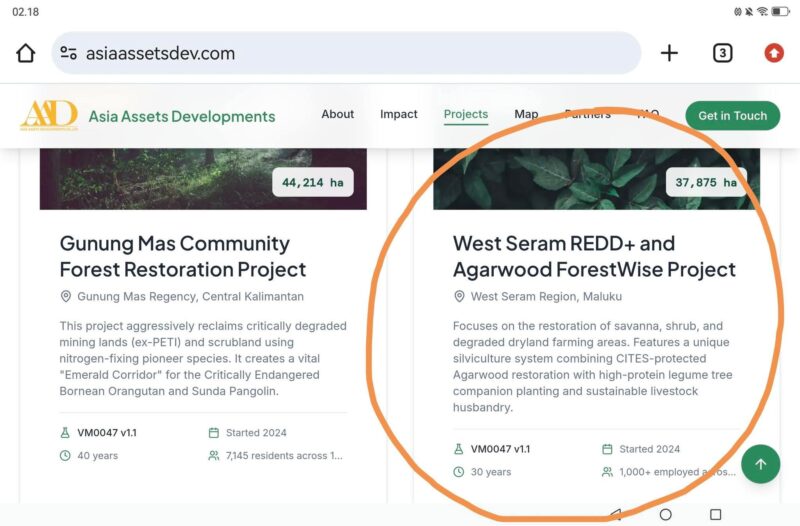Click the Get in Touch button
This screenshot has width=800, height=526.
click(732, 116)
